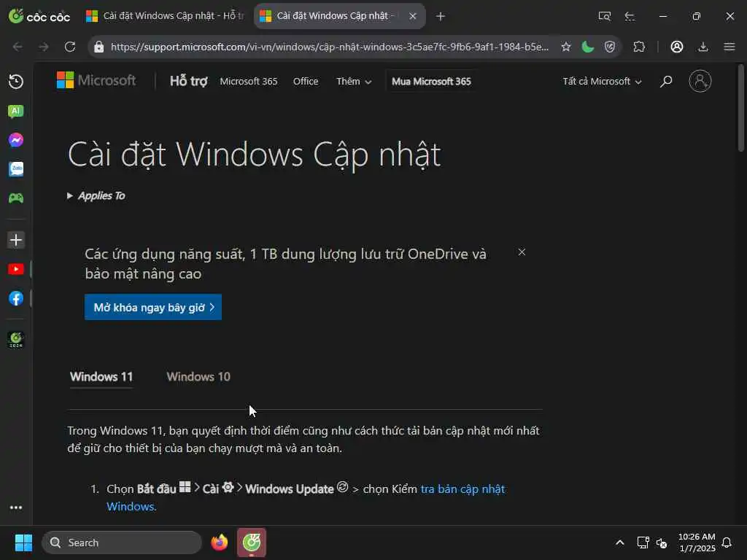Open the Cốc Cốc 2024 sidebar icon
Image resolution: width=747 pixels, height=560 pixels.
(16, 340)
